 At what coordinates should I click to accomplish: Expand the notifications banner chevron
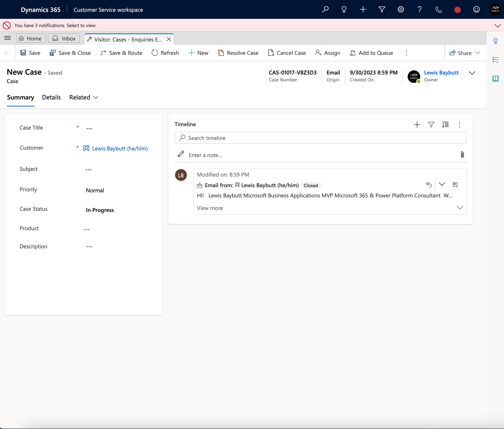[x=497, y=25]
